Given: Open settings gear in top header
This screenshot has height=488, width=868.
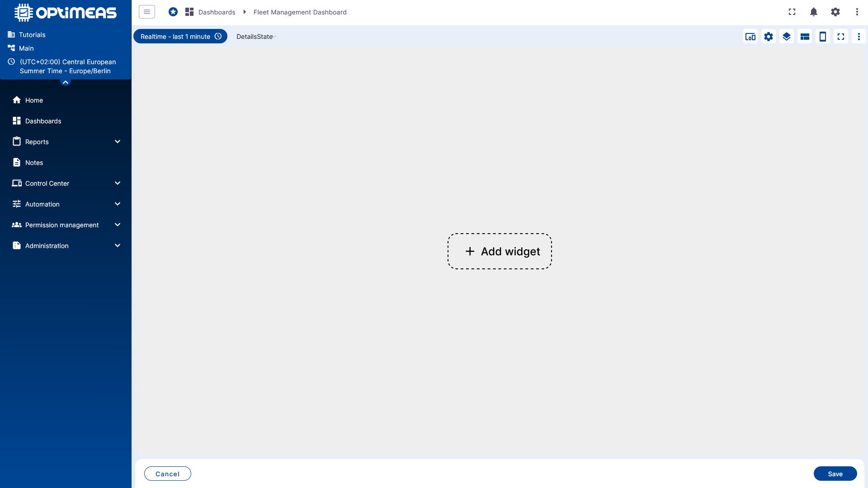Looking at the screenshot, I should click(x=835, y=12).
